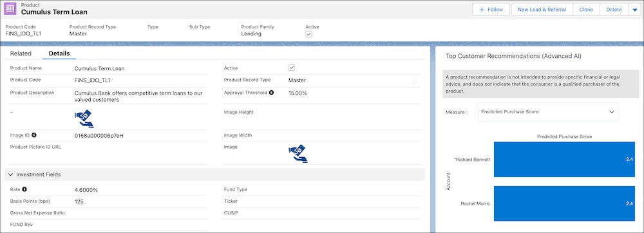Click the Approval Threshold info icon

click(x=272, y=93)
